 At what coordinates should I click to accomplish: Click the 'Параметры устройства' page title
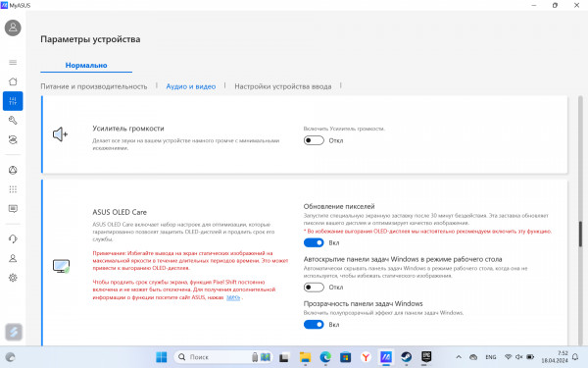[90, 39]
